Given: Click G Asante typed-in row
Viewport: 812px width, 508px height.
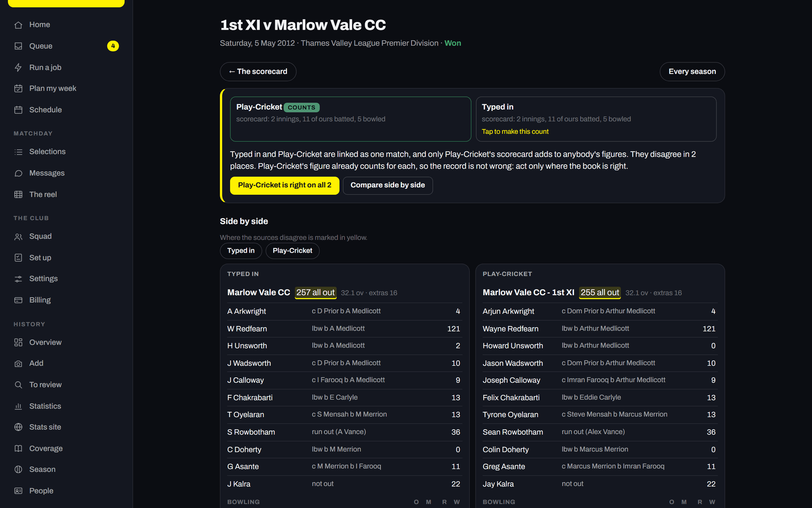Looking at the screenshot, I should pos(344,467).
